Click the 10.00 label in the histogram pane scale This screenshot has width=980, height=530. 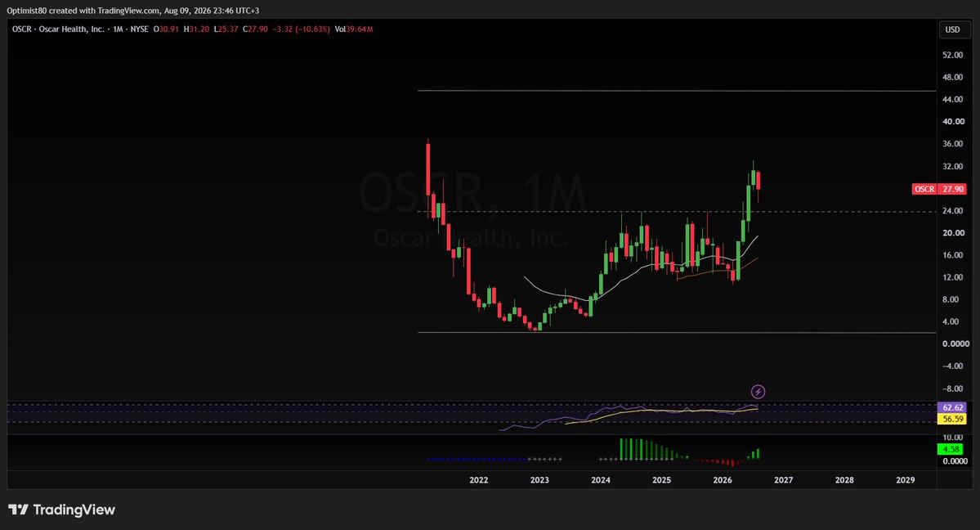tap(952, 438)
